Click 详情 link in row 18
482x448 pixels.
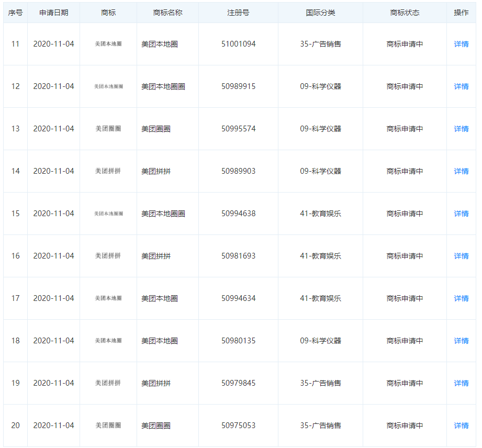(x=461, y=341)
